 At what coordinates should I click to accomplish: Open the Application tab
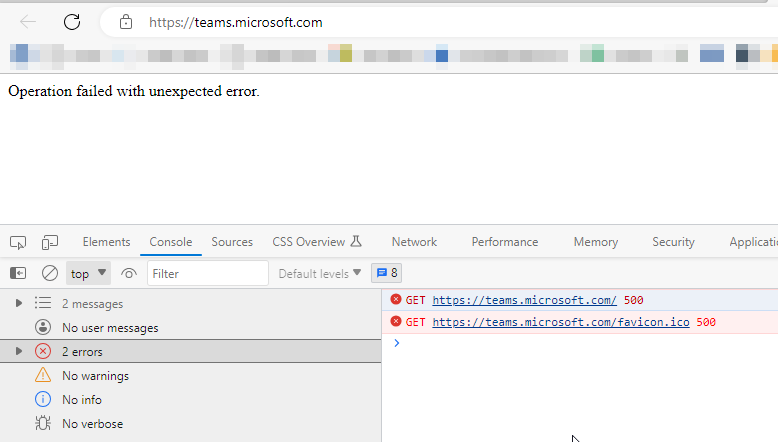pyautogui.click(x=753, y=242)
